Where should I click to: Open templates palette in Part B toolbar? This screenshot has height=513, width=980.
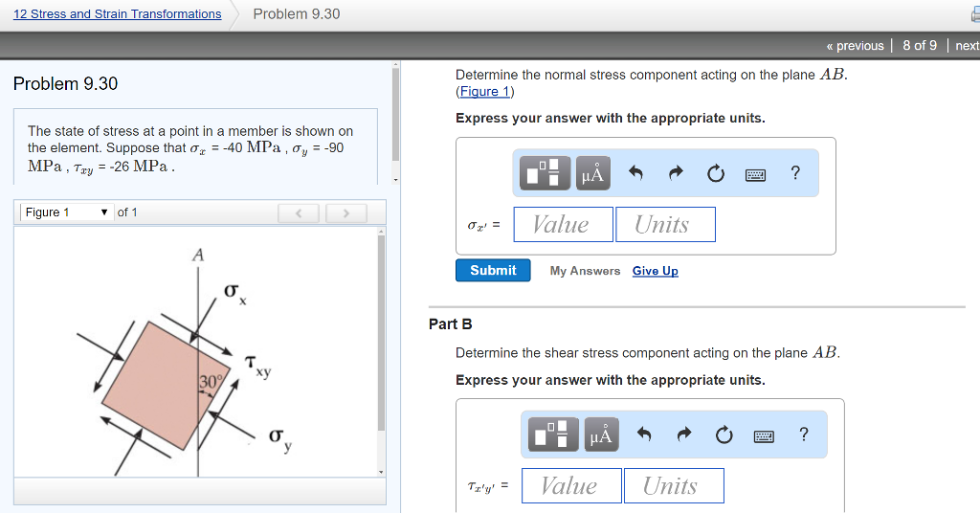click(553, 435)
